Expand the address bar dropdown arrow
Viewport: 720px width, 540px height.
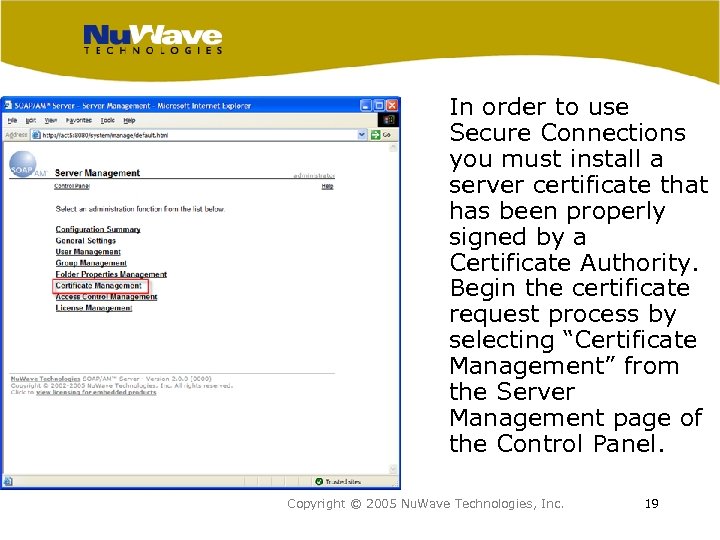(x=362, y=135)
